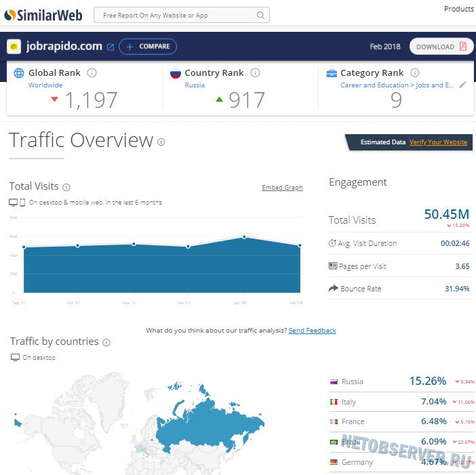Screen dimensions: 476x475
Task: Click the jobrapido.com favicon
Action: coord(14,46)
